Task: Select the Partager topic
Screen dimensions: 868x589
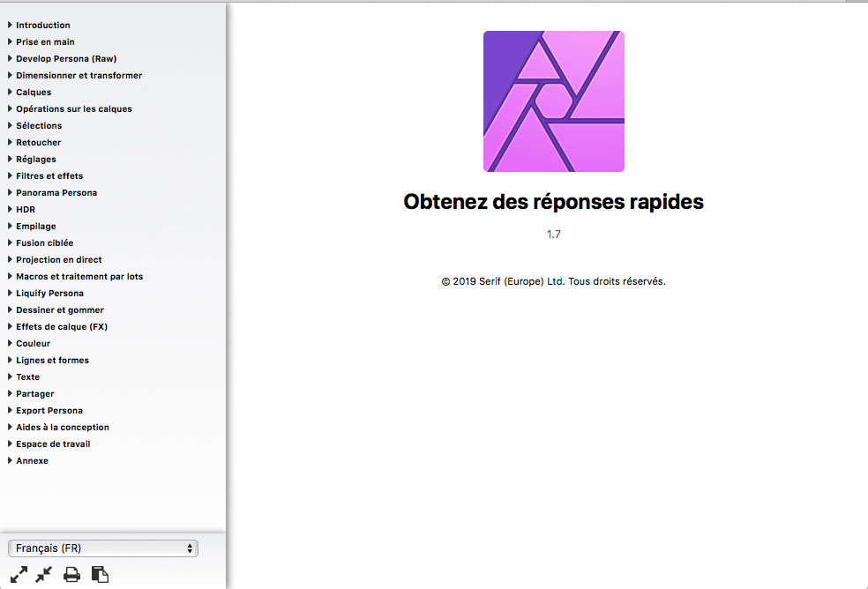Action: (x=35, y=393)
